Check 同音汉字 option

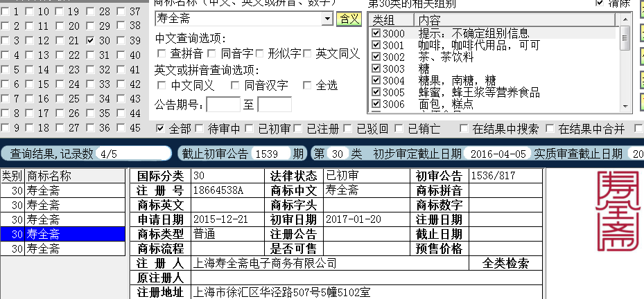(x=235, y=85)
